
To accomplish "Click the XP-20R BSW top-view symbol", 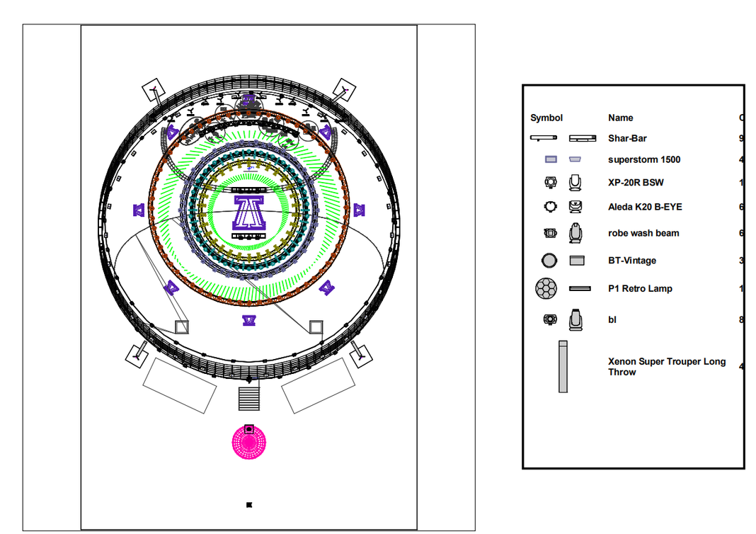I will 551,182.
